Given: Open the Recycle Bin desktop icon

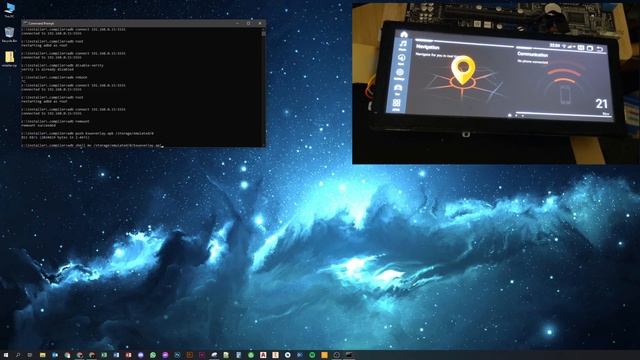Looking at the screenshot, I should pos(9,34).
